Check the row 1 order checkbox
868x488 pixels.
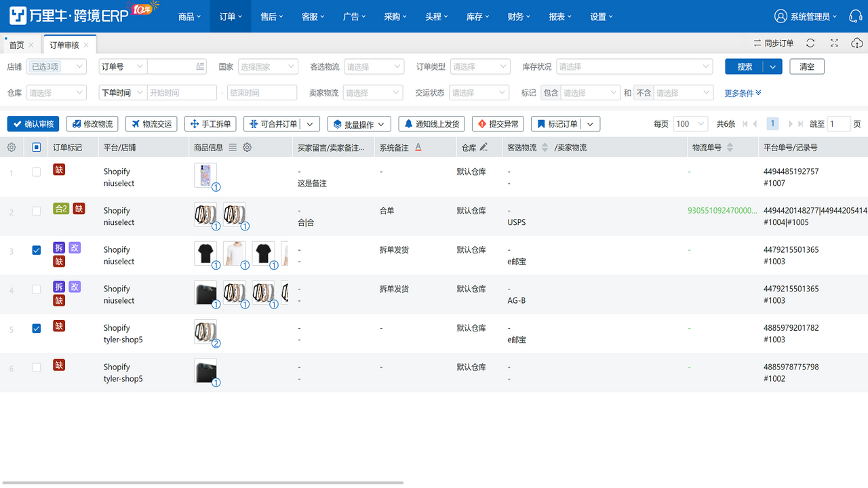point(37,172)
